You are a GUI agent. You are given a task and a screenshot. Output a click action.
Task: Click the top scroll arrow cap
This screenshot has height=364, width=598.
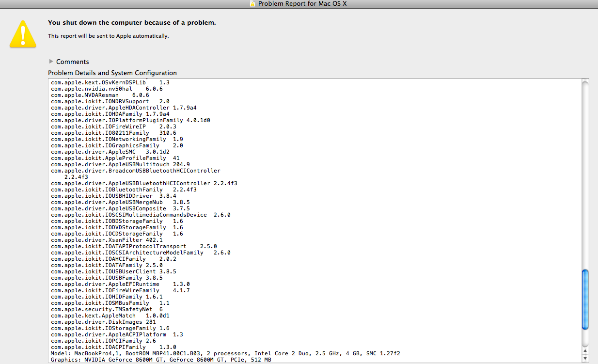coord(585,82)
